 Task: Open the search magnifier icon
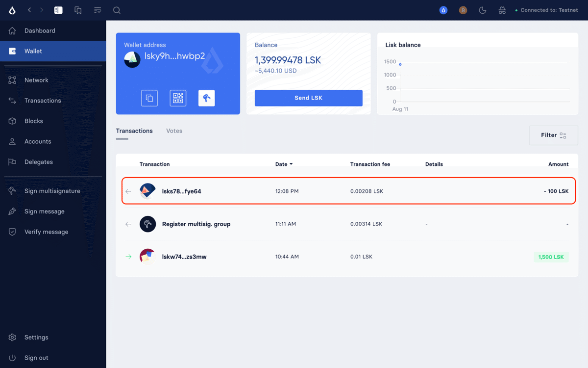[x=117, y=10]
